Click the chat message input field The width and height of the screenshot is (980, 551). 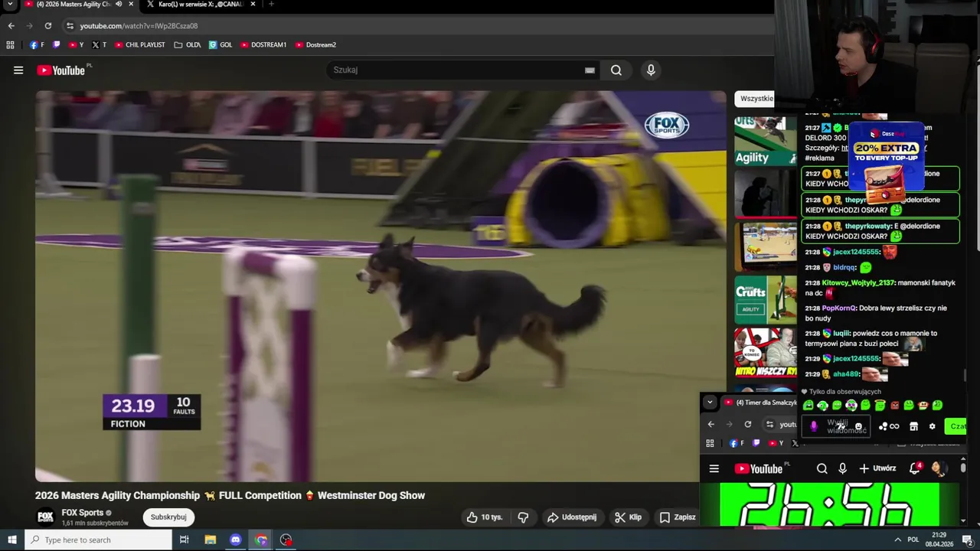[x=837, y=426]
